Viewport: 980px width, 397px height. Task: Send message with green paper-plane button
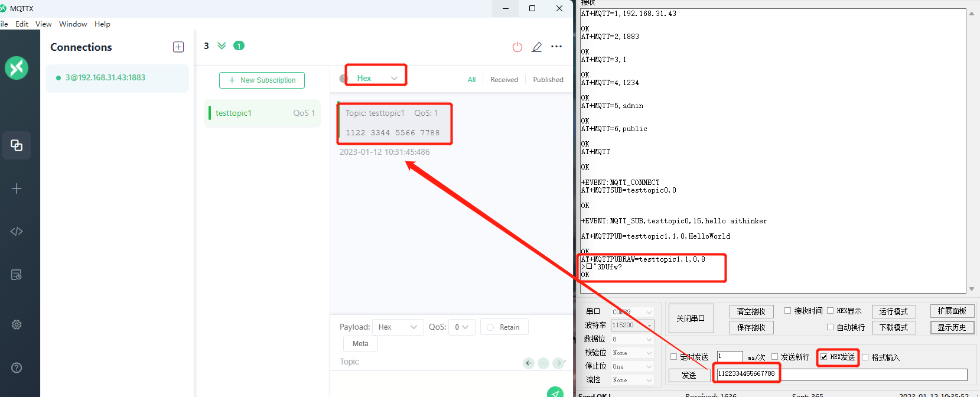click(x=555, y=392)
